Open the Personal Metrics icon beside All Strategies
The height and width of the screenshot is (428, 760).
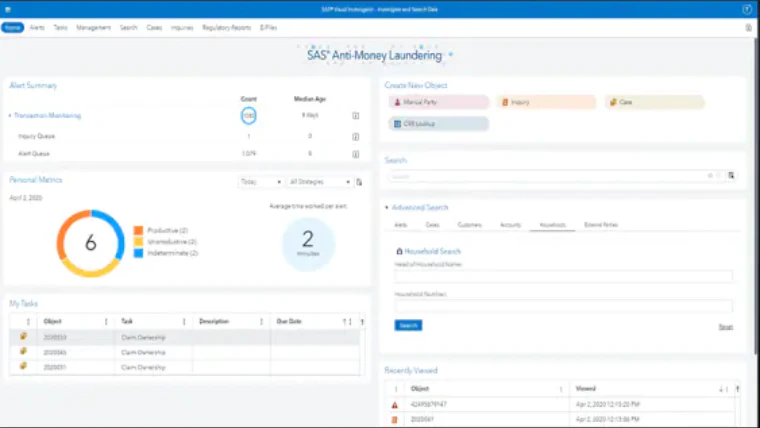pyautogui.click(x=359, y=182)
